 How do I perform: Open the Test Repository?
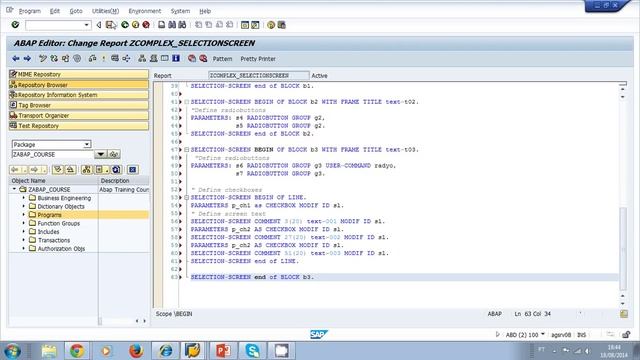pyautogui.click(x=79, y=126)
